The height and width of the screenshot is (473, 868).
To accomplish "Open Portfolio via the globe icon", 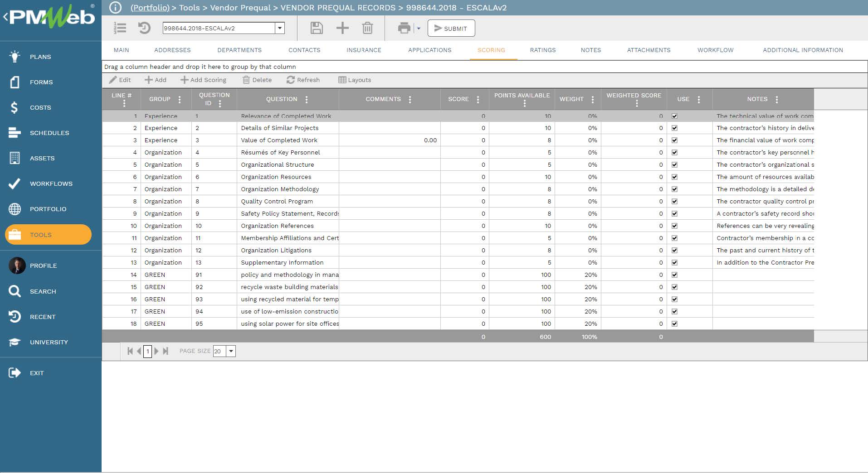I will coord(15,209).
